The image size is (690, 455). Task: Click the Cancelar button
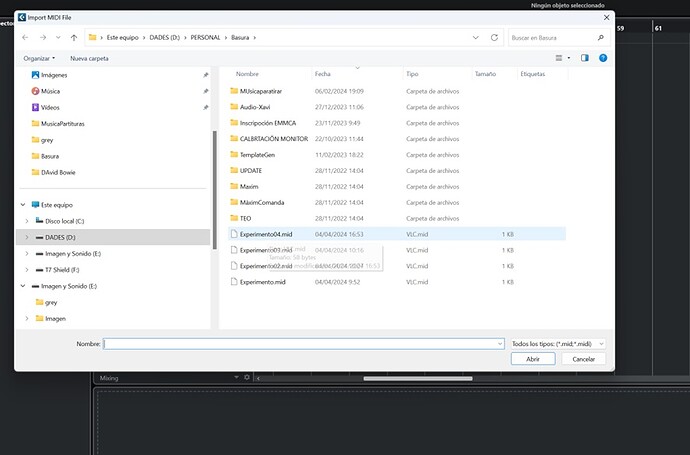point(584,359)
